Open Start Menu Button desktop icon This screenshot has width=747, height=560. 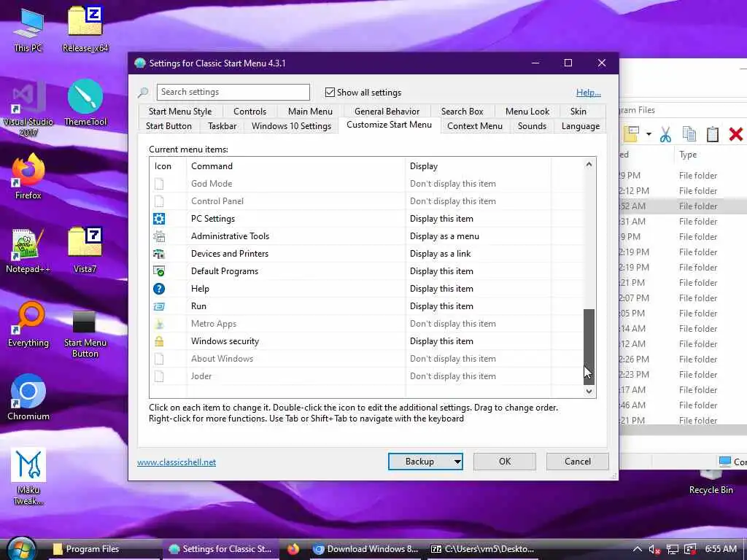click(85, 334)
